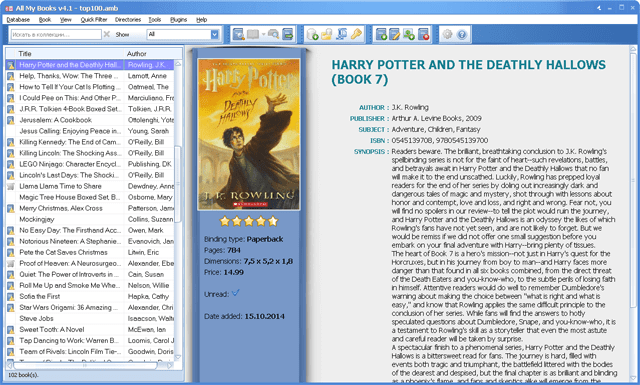Click the collection search input field
640x385 pixels.
pos(56,34)
